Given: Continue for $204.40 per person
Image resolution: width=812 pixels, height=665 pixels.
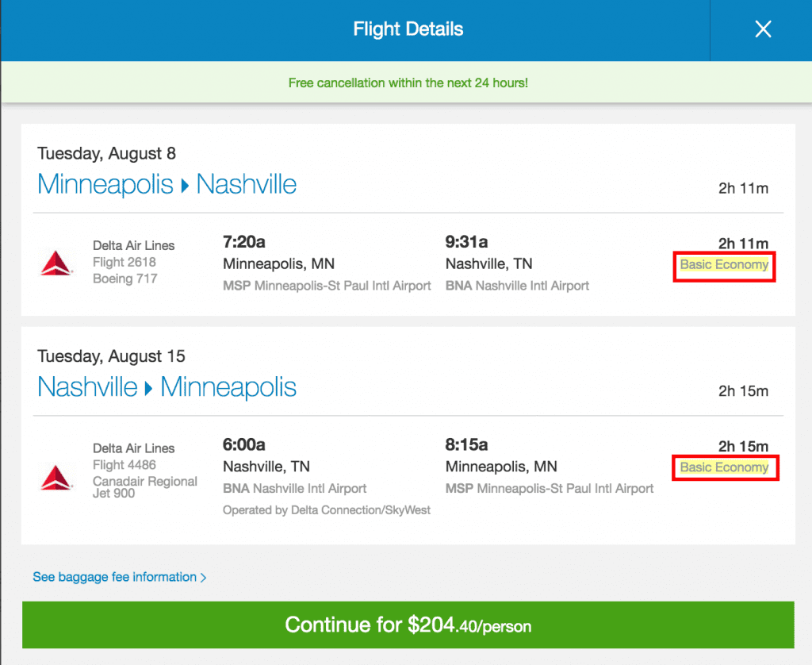Looking at the screenshot, I should click(x=408, y=625).
